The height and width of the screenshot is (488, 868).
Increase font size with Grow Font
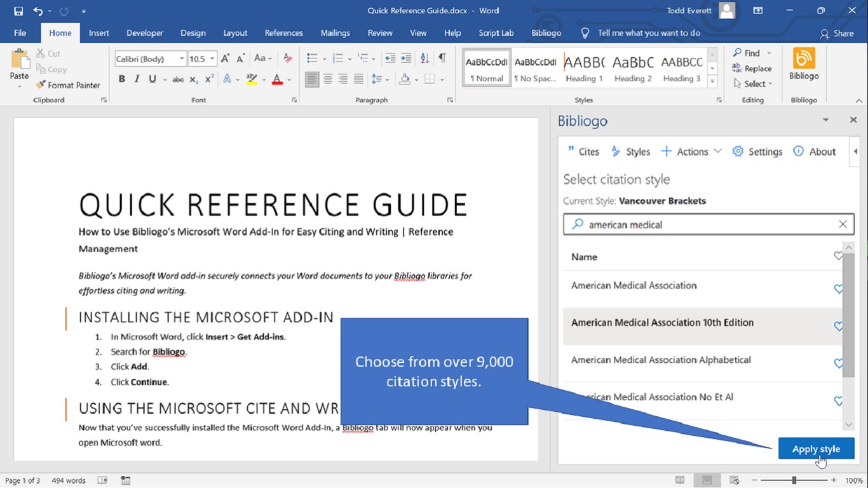click(225, 58)
